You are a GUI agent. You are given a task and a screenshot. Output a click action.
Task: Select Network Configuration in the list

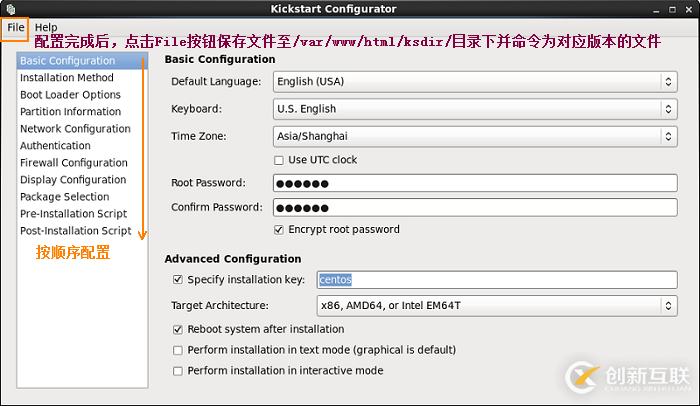(75, 129)
